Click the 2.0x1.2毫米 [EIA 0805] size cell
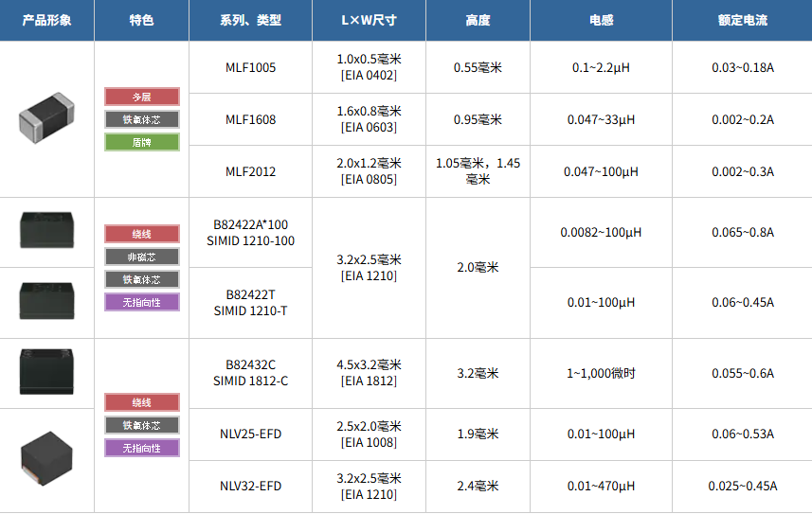This screenshot has width=812, height=514. (369, 171)
